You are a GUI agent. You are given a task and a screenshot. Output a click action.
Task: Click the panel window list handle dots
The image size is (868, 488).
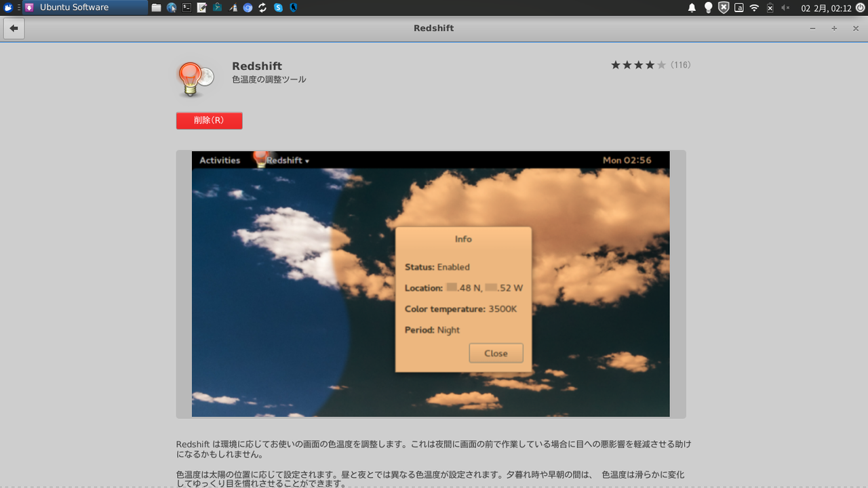coord(18,8)
